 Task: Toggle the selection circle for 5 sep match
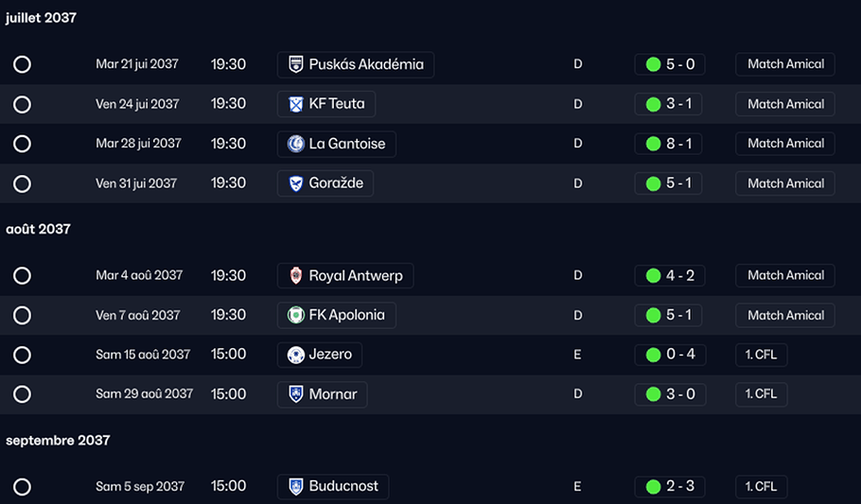tap(22, 487)
